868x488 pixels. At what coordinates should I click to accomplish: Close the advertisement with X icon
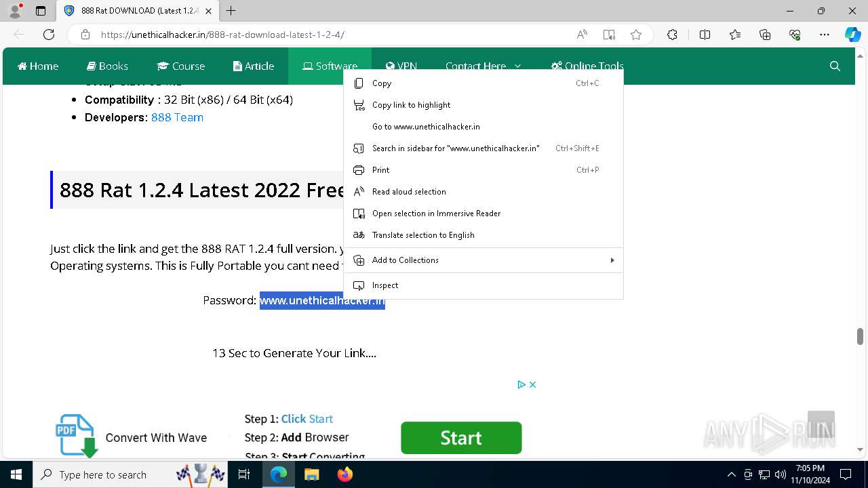[533, 384]
